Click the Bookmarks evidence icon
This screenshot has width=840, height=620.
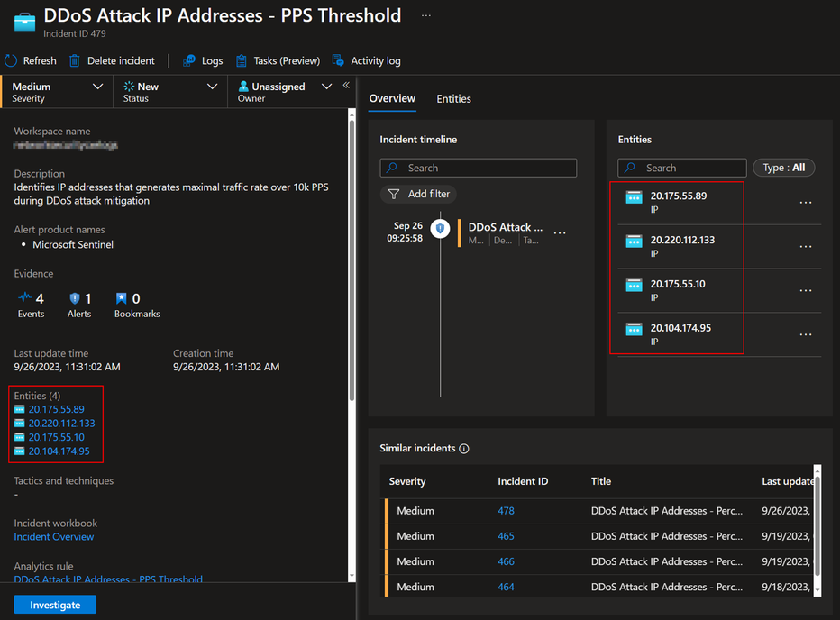pyautogui.click(x=122, y=298)
